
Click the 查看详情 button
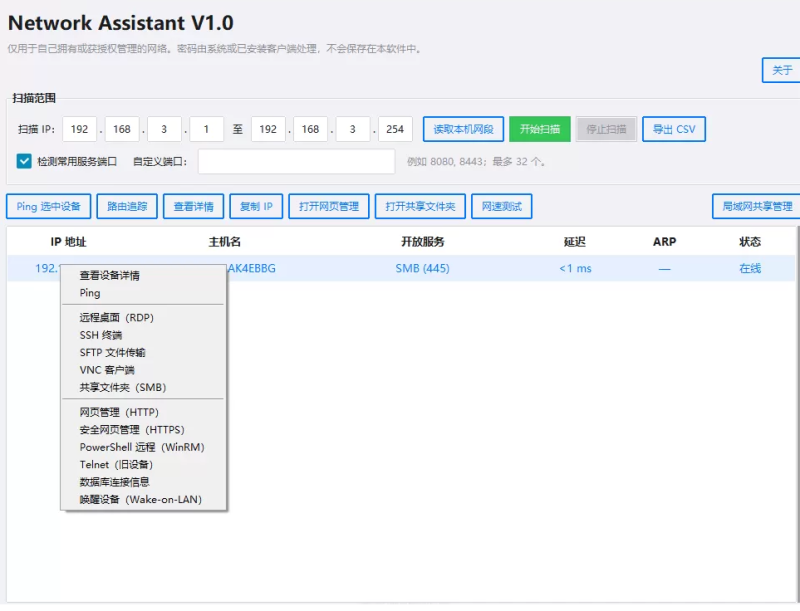click(x=193, y=207)
